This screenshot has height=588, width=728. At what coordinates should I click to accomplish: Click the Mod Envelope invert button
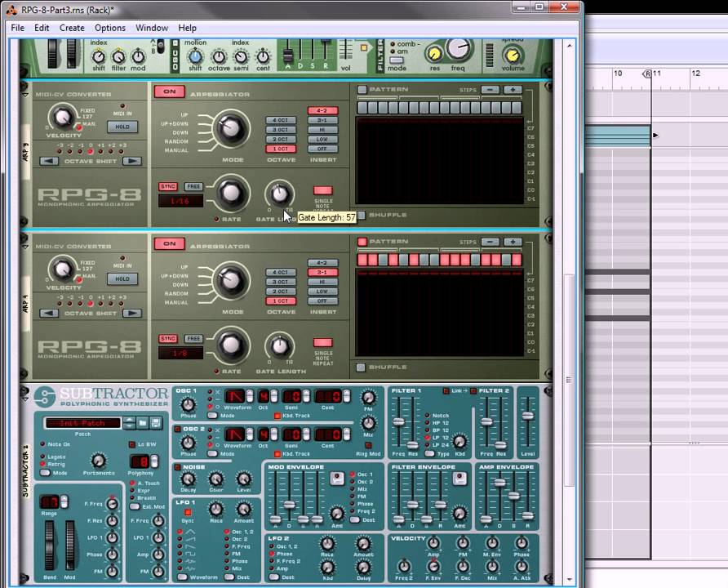(337, 479)
